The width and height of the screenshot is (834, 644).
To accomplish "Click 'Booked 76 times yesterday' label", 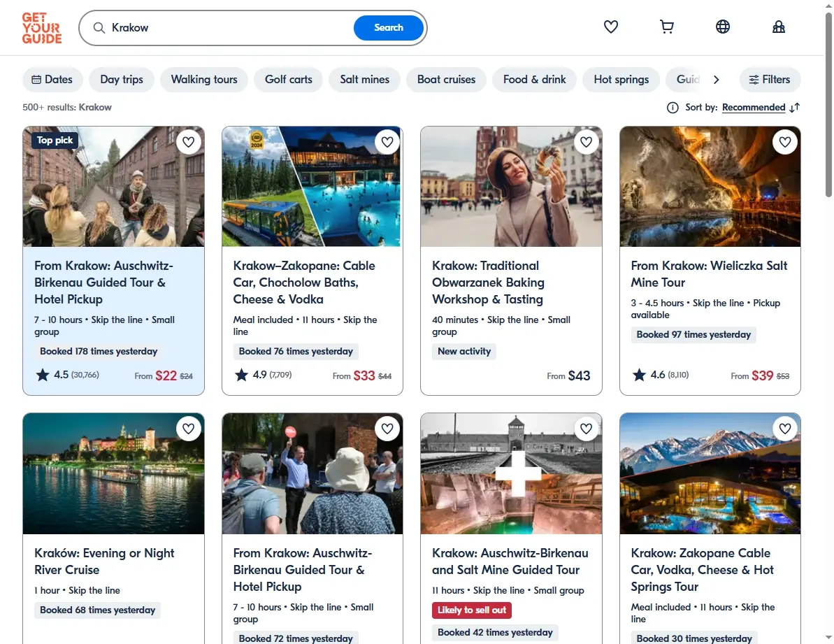I will tap(296, 352).
